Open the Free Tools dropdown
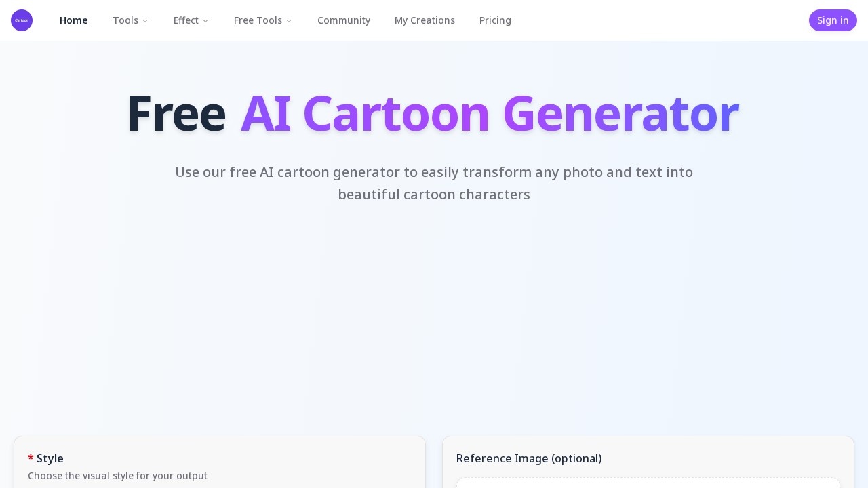The width and height of the screenshot is (868, 488). 258,20
